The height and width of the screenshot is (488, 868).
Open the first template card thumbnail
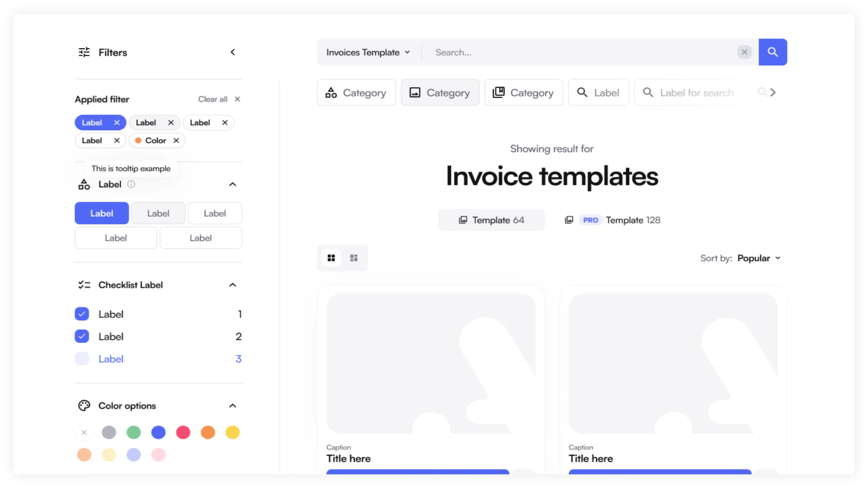[431, 363]
